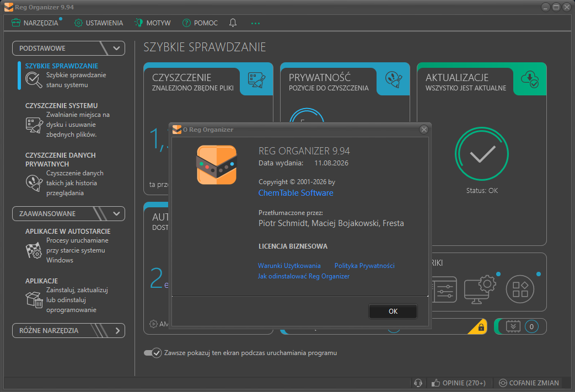Click the translators names line
This screenshot has width=575, height=392.
[331, 223]
